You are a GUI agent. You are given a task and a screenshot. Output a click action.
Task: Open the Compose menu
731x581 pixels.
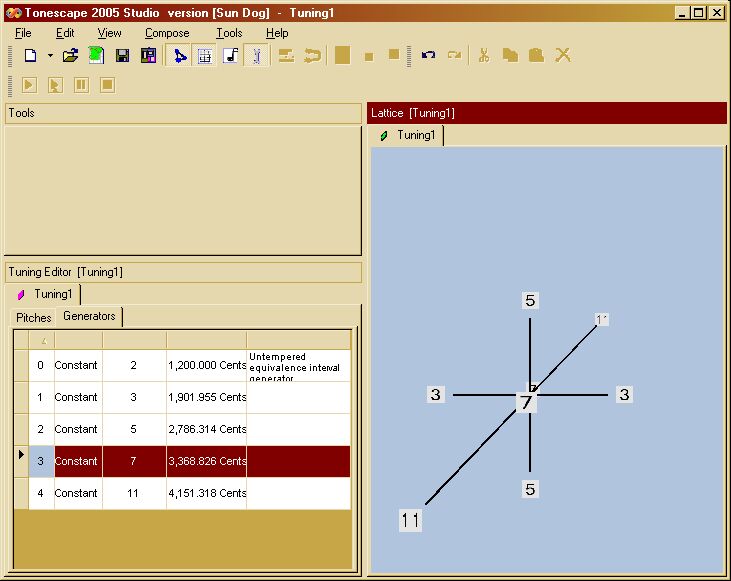tap(167, 33)
